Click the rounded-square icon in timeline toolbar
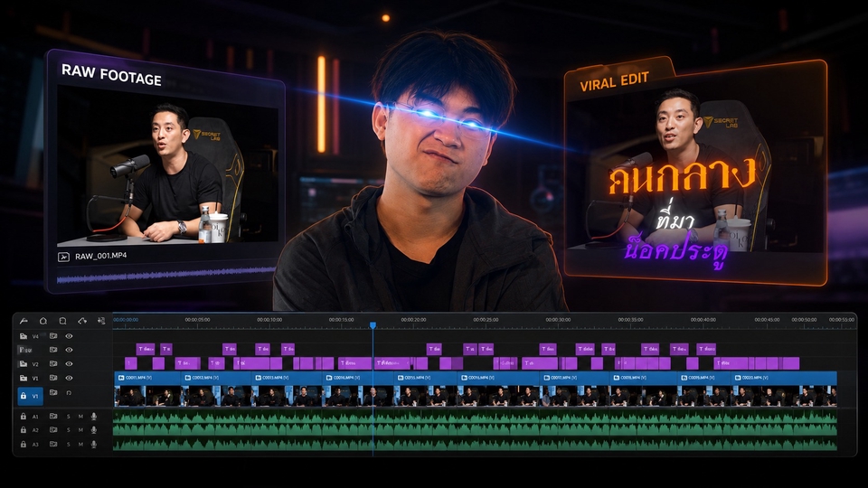 tap(62, 321)
